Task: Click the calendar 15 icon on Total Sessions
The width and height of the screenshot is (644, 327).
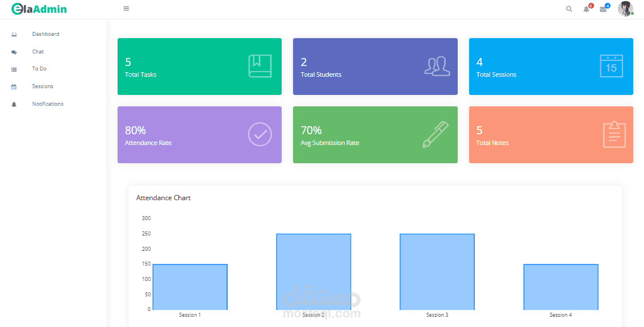Action: point(611,66)
